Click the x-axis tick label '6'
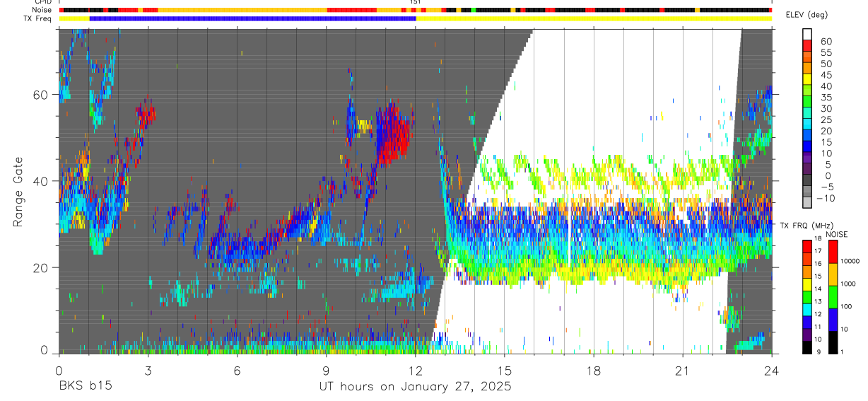The image size is (868, 401). pos(237,371)
